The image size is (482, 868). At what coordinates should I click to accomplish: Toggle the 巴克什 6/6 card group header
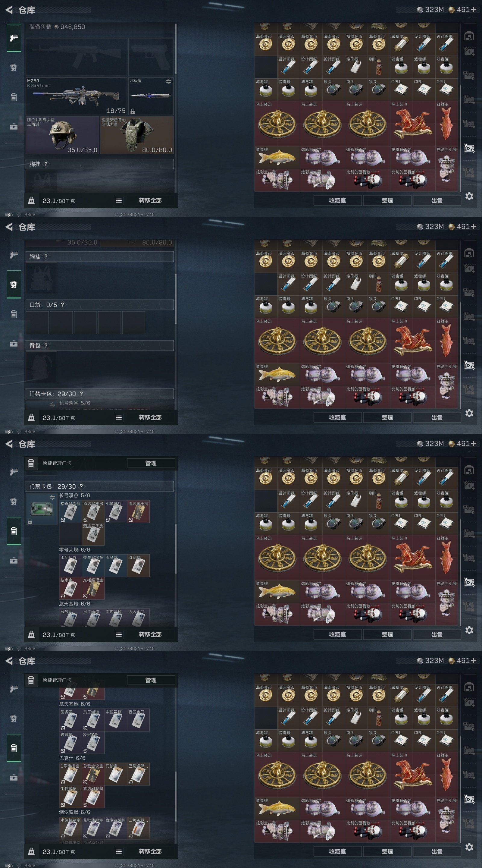[72, 758]
